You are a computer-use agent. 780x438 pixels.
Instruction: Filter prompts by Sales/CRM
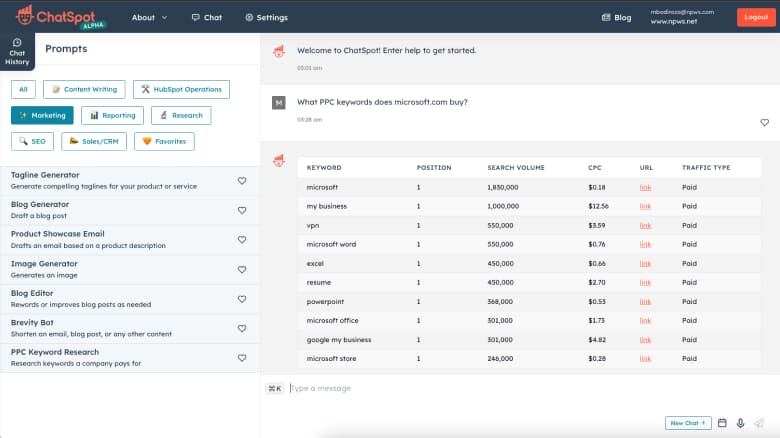coord(94,141)
